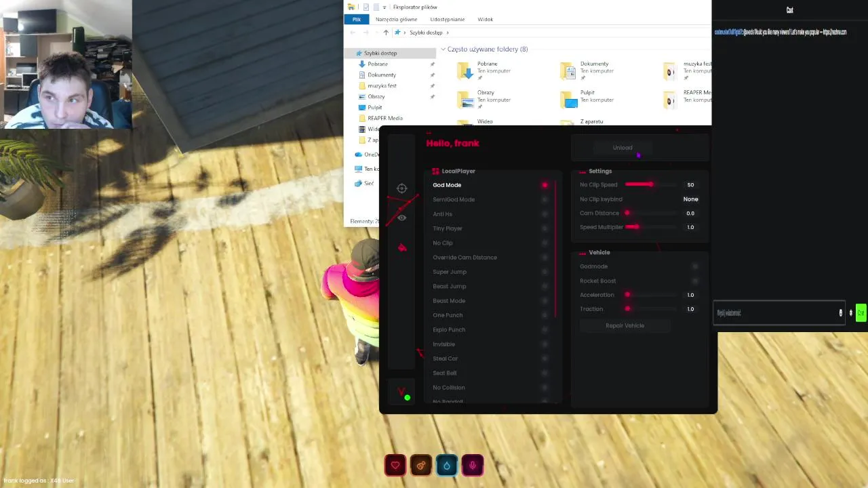This screenshot has height=488, width=868.
Task: Adjust the vehicle Traction slider
Action: pos(651,309)
